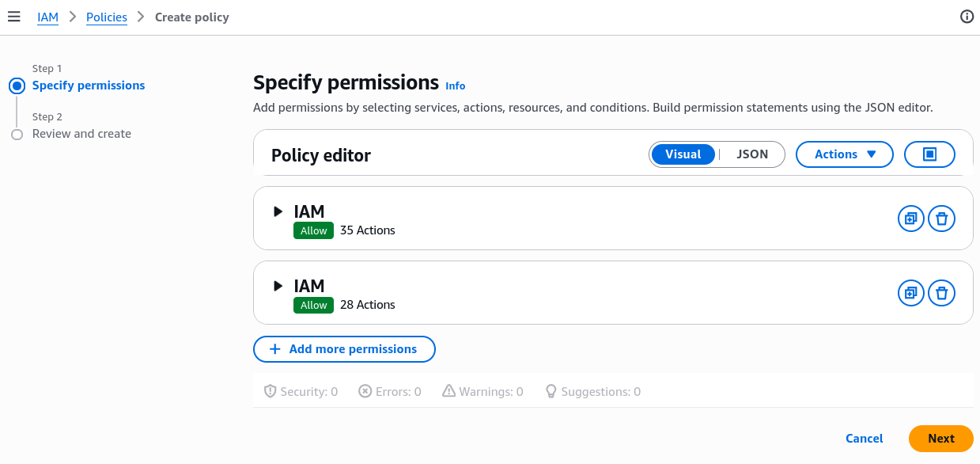Screen dimensions: 980x464
Task: Click the Allow badge on 28 Actions statement
Action: tap(313, 305)
